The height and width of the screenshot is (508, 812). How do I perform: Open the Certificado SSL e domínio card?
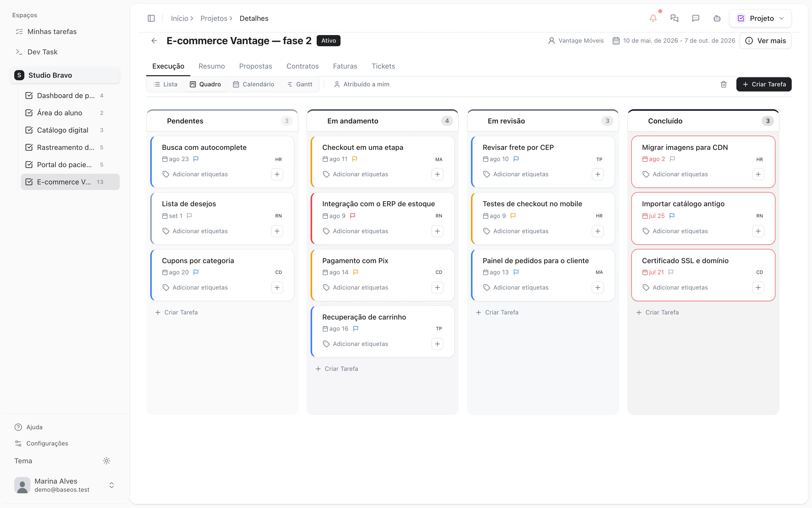[703, 275]
